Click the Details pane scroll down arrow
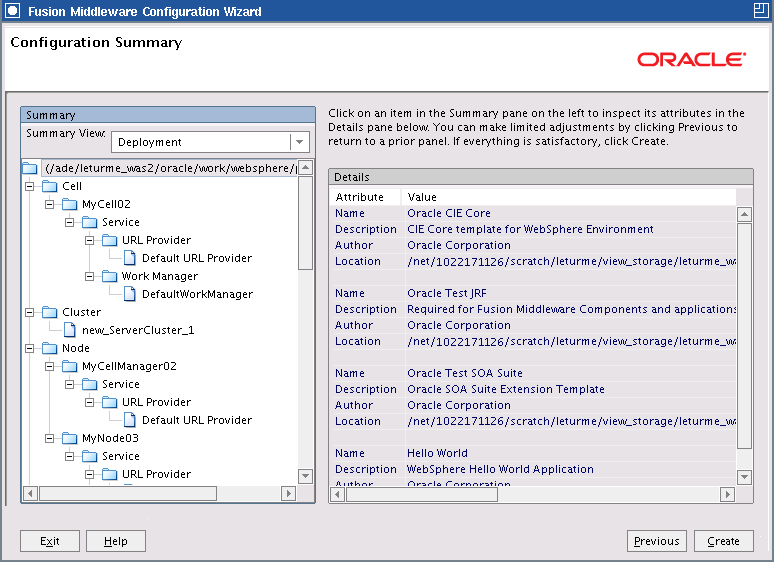This screenshot has height=562, width=774. (744, 477)
